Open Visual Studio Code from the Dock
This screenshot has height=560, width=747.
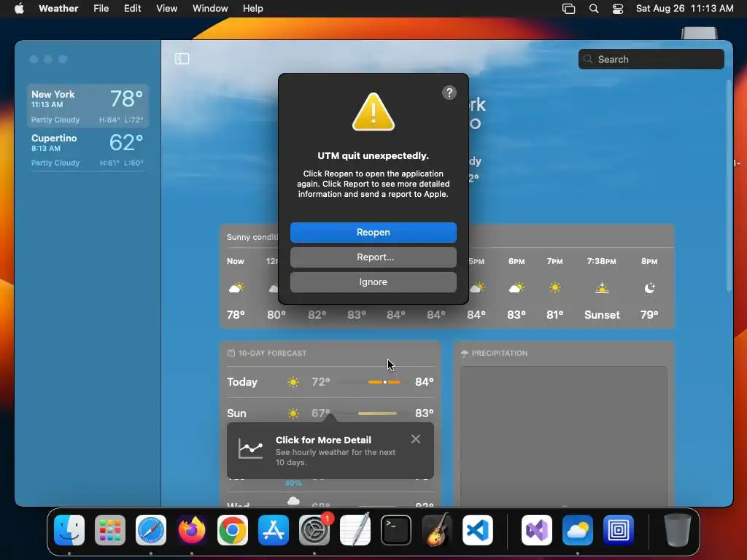coord(478,530)
